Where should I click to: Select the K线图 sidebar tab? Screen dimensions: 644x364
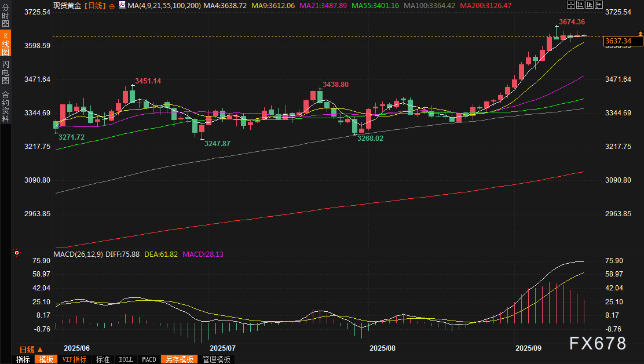coord(5,43)
